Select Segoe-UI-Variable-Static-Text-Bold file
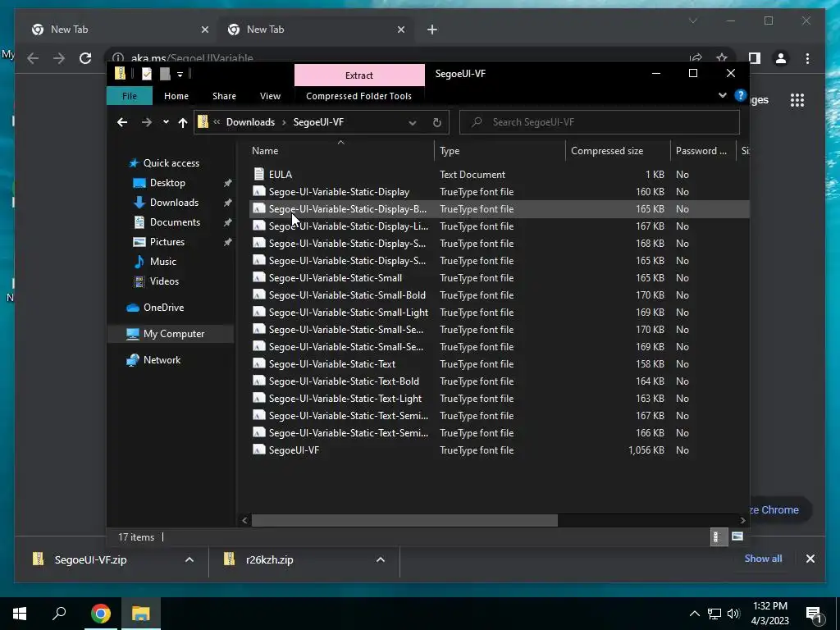The width and height of the screenshot is (840, 630). coord(498,381)
